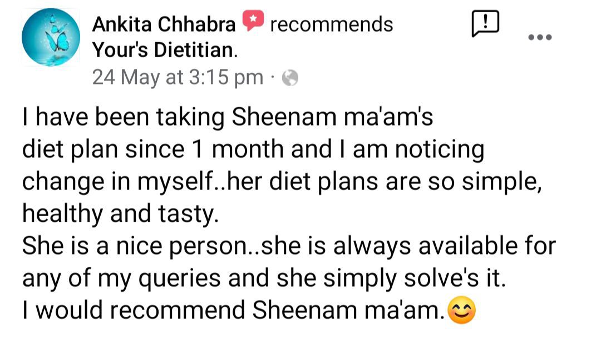Open the three-dot post options menu
601x364 pixels.
click(x=540, y=37)
